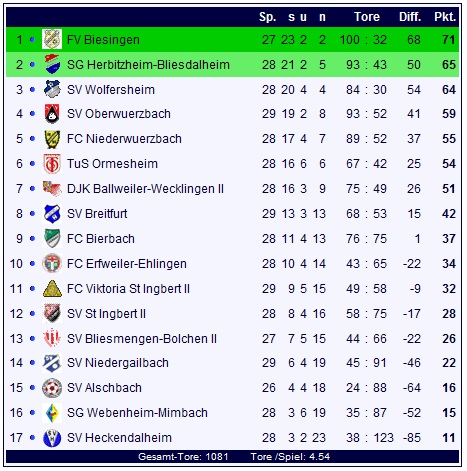This screenshot has height=471, width=467.
Task: Click the SV Oberwuerzbach club emblem
Action: point(52,114)
